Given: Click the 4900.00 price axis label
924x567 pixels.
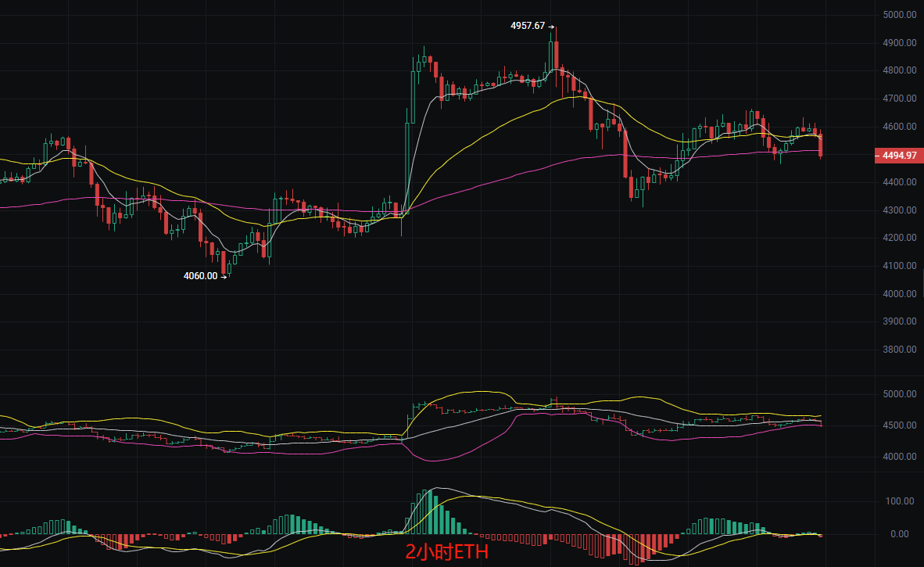Looking at the screenshot, I should (x=899, y=43).
